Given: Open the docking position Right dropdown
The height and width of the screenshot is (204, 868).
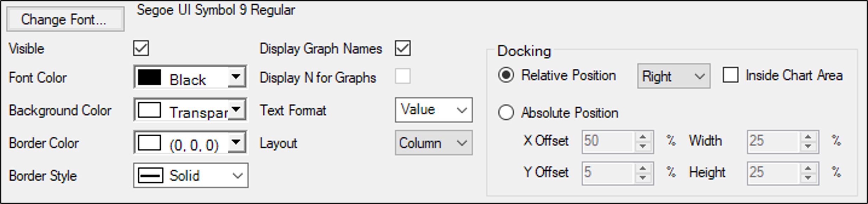Looking at the screenshot, I should (x=700, y=76).
